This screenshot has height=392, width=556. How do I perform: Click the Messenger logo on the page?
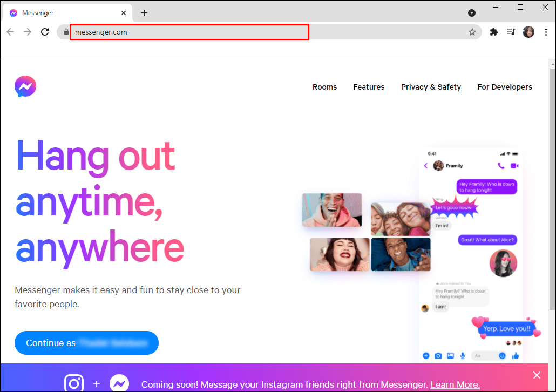25,86
